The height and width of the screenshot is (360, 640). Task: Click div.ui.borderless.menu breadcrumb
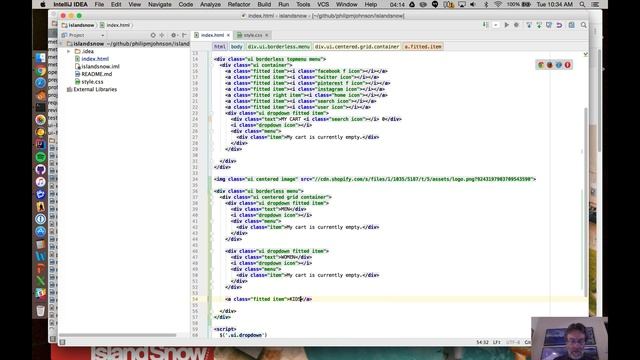[279, 47]
